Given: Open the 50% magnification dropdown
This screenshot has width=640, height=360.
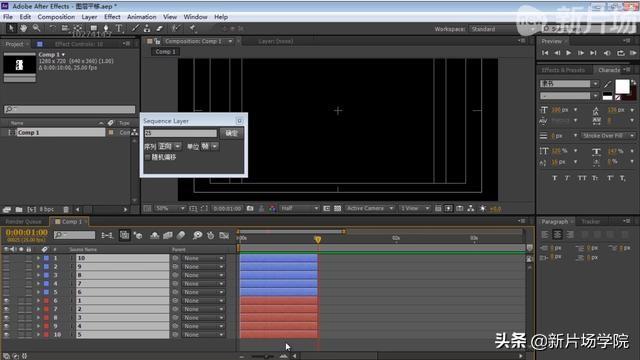Looking at the screenshot, I should click(x=170, y=209).
